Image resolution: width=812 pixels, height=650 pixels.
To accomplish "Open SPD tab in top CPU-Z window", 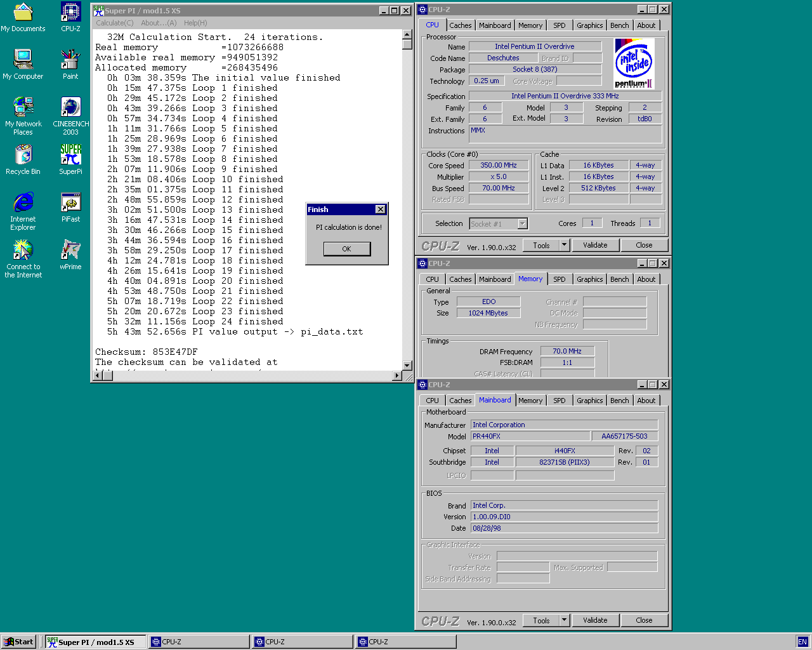I will [x=559, y=25].
